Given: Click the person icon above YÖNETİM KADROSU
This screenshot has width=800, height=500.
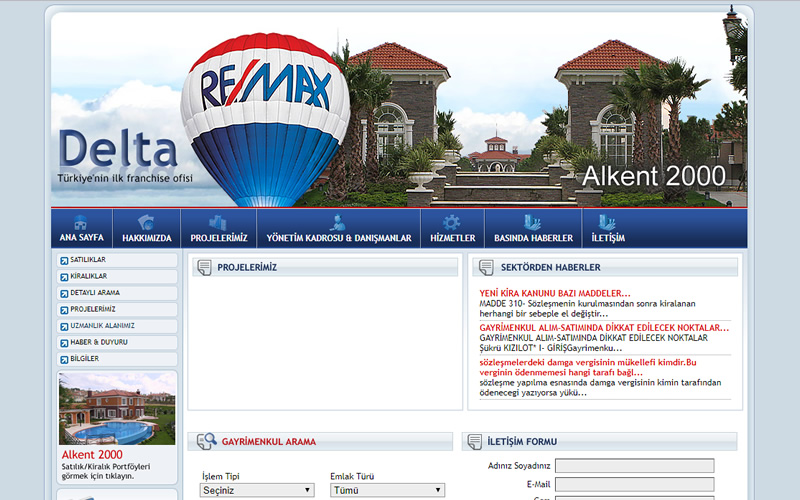Looking at the screenshot, I should click(x=337, y=222).
